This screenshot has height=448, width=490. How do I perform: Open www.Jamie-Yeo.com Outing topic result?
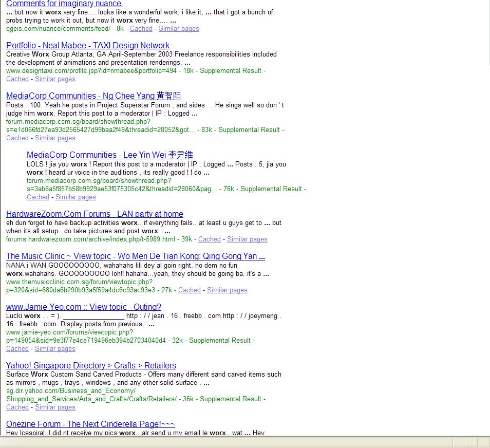[84, 307]
